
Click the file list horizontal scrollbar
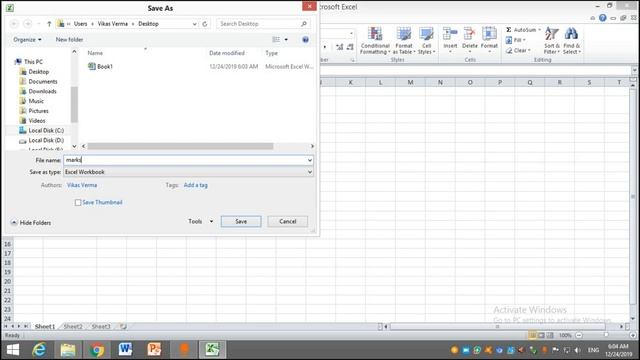[180, 146]
